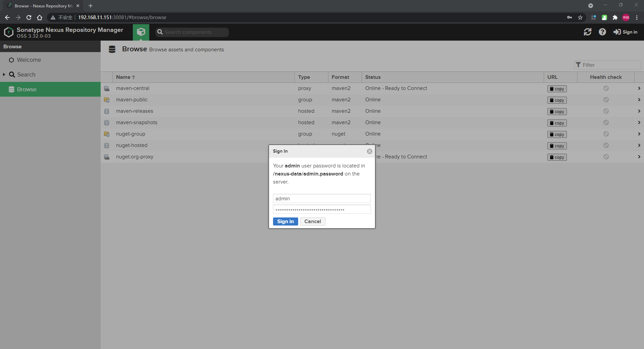Click health check icon for maven-snapshots

pyautogui.click(x=606, y=122)
